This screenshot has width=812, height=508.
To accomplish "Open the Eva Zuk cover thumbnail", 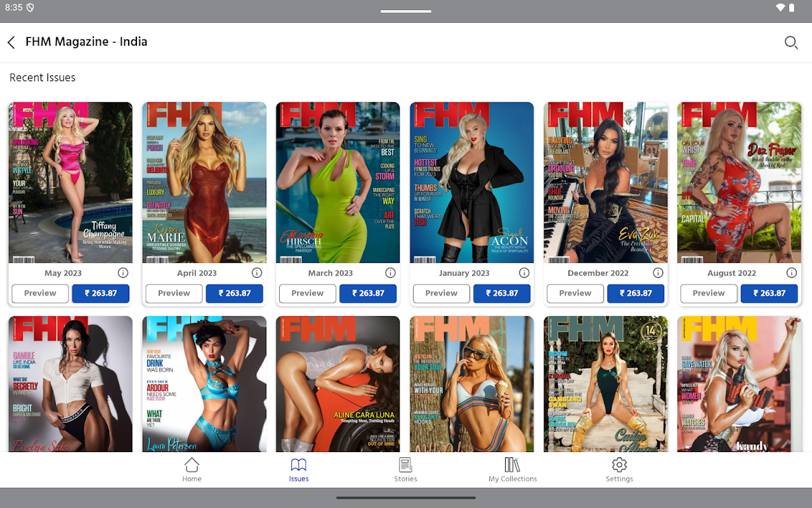I will click(x=606, y=183).
